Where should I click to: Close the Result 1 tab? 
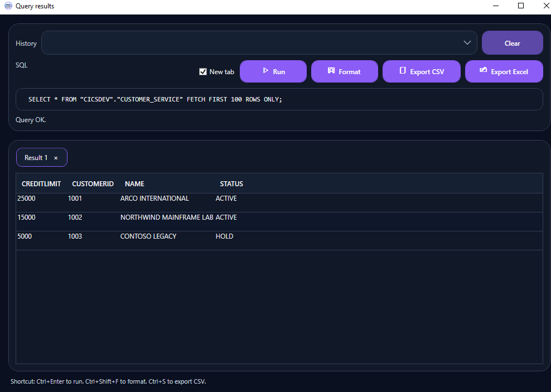point(56,158)
